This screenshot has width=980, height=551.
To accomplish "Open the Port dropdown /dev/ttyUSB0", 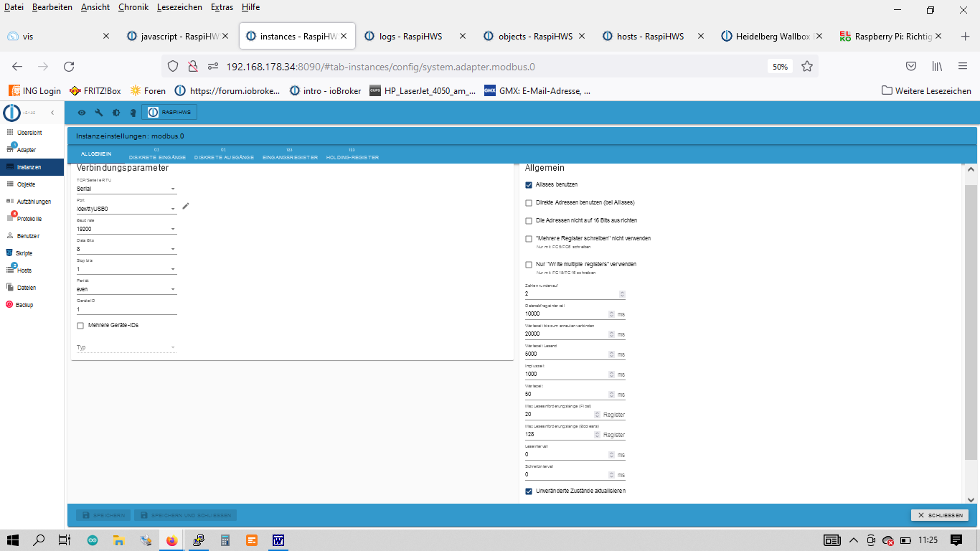I will 126,209.
